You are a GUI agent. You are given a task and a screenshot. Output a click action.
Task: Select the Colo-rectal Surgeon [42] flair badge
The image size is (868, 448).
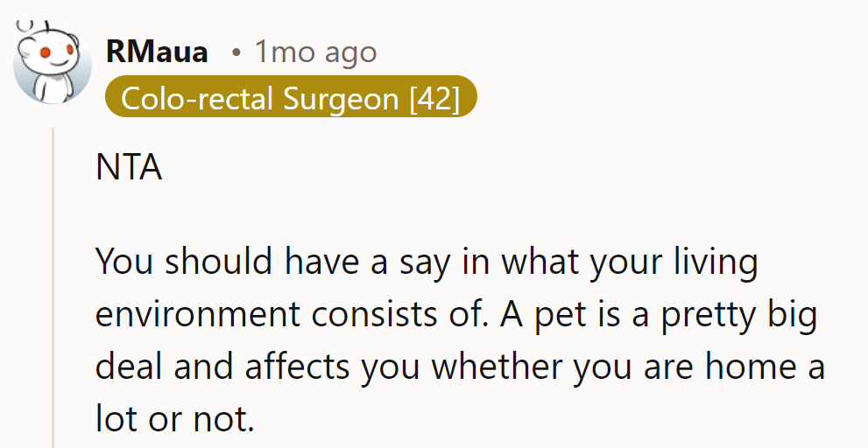coord(291,97)
